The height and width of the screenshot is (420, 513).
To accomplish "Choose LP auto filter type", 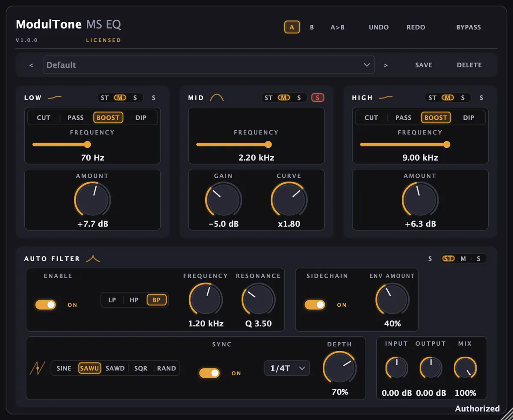I will coord(112,300).
